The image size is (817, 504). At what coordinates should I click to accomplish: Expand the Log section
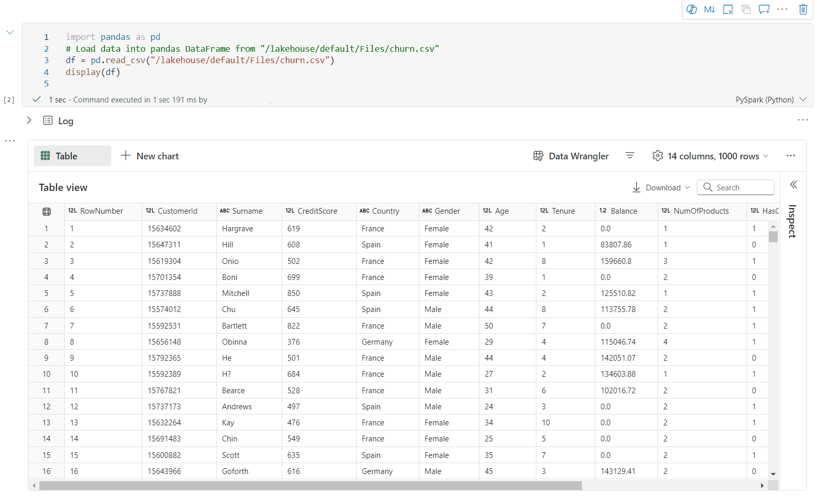[x=29, y=120]
